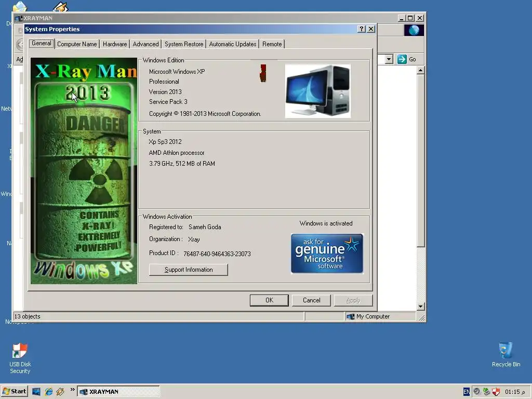Click the "Windows is activated" text
This screenshot has height=399, width=532.
pyautogui.click(x=326, y=223)
